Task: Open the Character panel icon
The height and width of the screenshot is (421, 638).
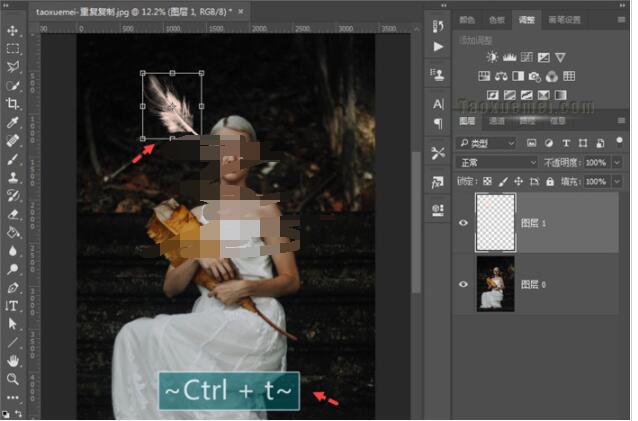Action: pyautogui.click(x=438, y=105)
